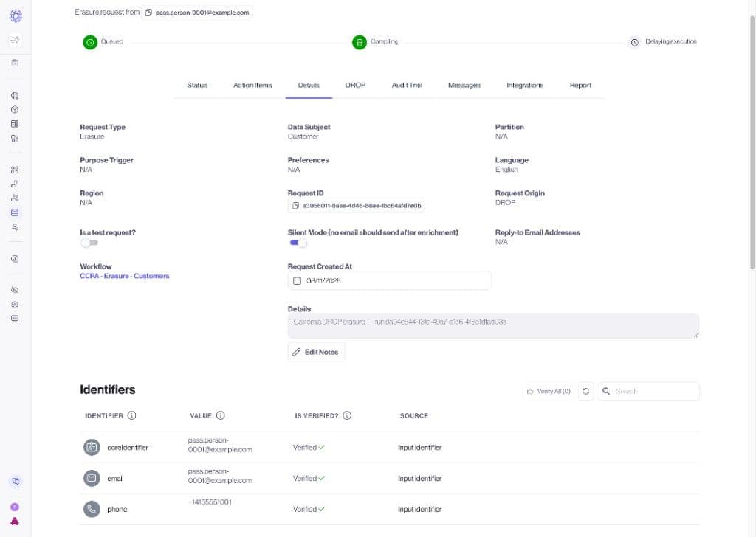
Task: Click the Request Created At date field
Action: pos(390,281)
